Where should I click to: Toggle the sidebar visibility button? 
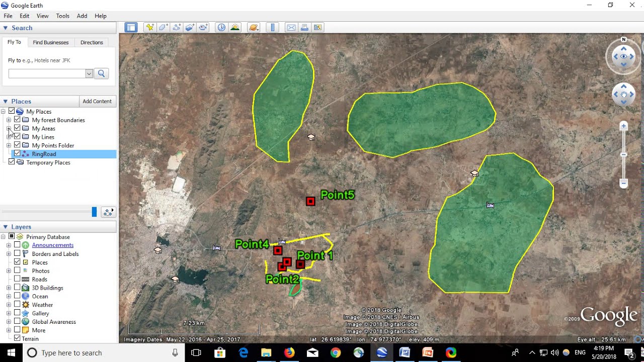tap(131, 28)
